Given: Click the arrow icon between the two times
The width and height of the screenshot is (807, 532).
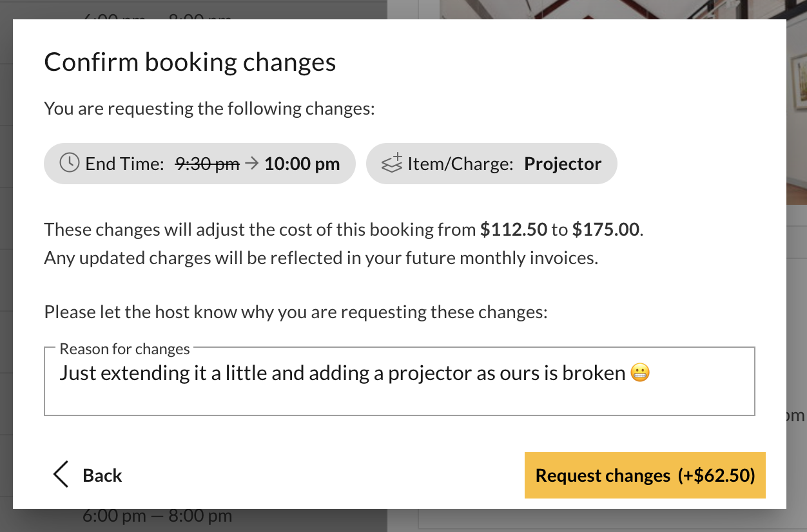Looking at the screenshot, I should 251,164.
